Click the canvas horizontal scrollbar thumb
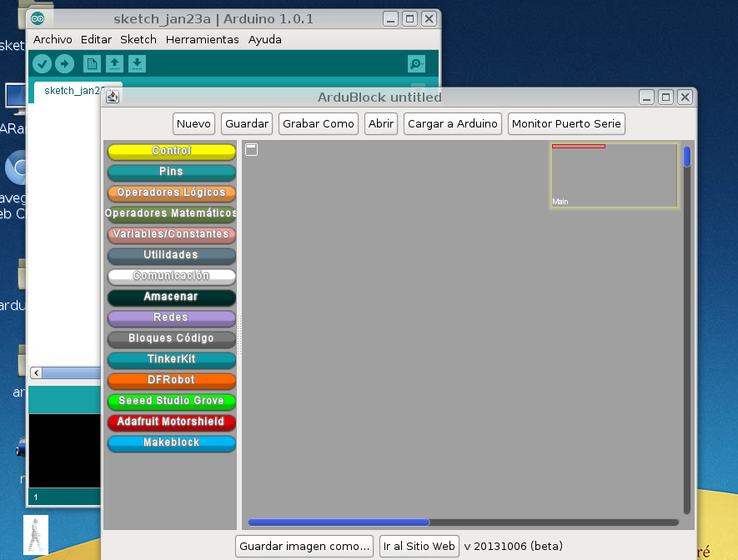Viewport: 738px width, 560px height. point(339,522)
